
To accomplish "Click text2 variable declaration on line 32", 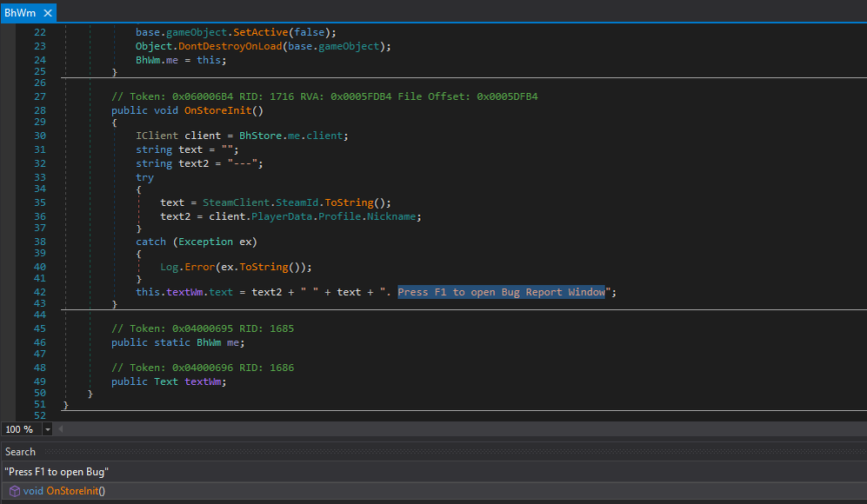I will [x=194, y=164].
